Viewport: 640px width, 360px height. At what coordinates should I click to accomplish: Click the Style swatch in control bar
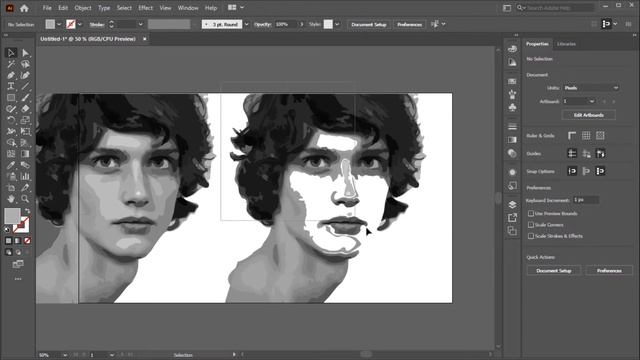(x=328, y=24)
